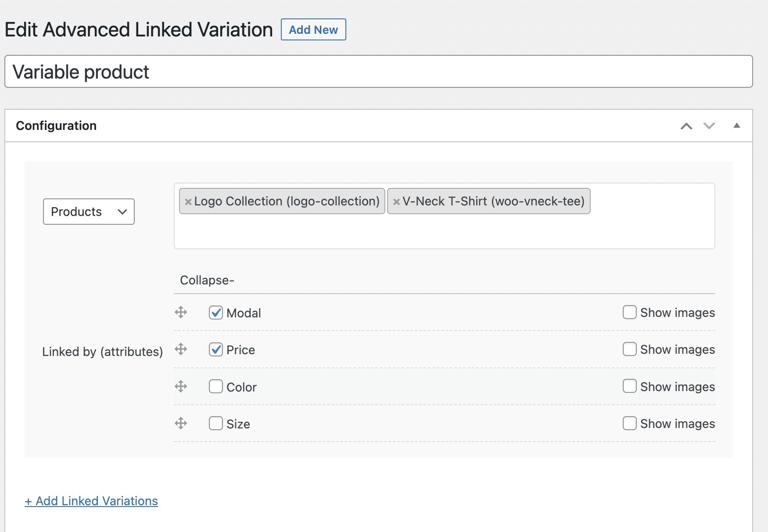Click the drag handle next to Size

click(x=181, y=424)
